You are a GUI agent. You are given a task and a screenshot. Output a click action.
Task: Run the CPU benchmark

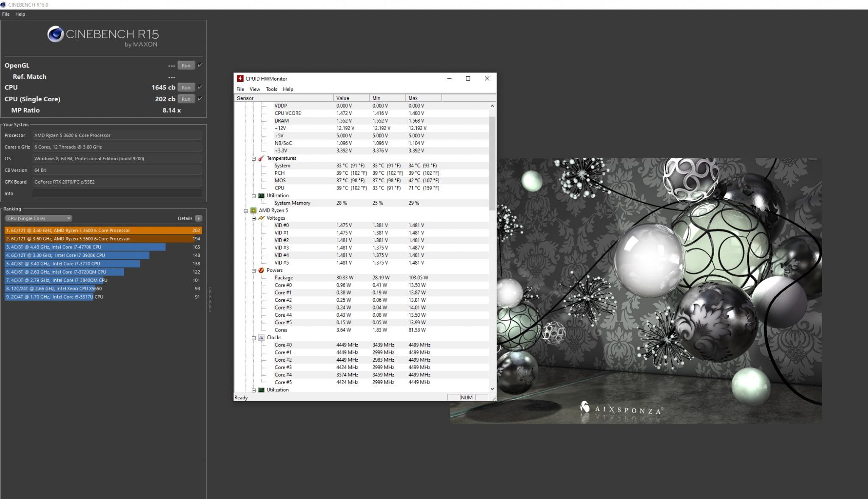pyautogui.click(x=186, y=87)
